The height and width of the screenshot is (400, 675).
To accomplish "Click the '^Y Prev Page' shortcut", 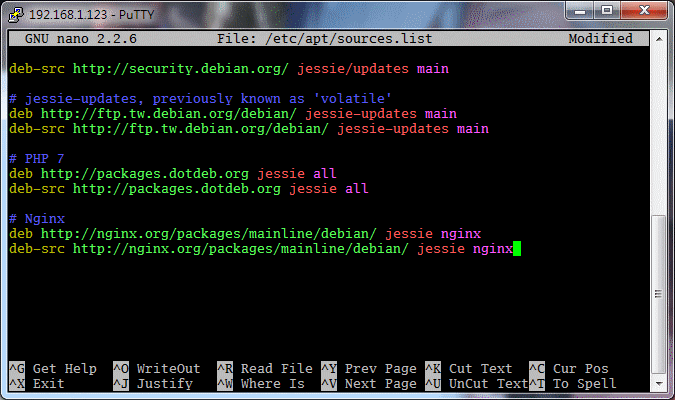I will [x=369, y=369].
